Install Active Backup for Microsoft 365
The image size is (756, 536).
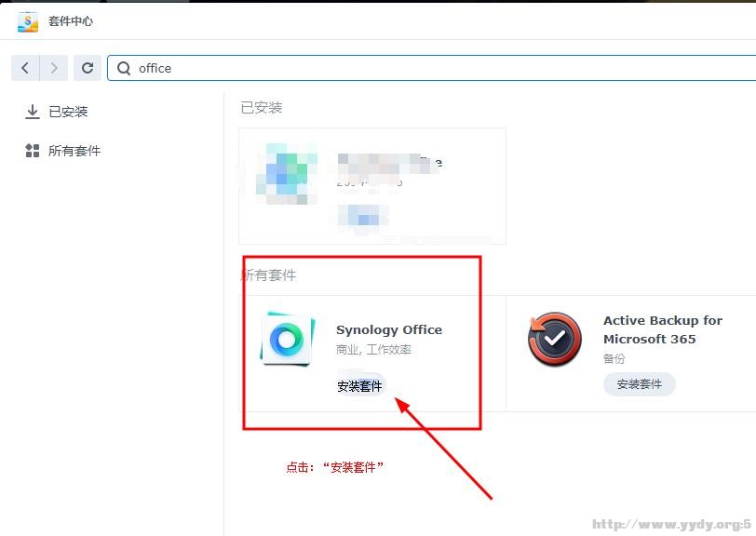click(x=640, y=384)
